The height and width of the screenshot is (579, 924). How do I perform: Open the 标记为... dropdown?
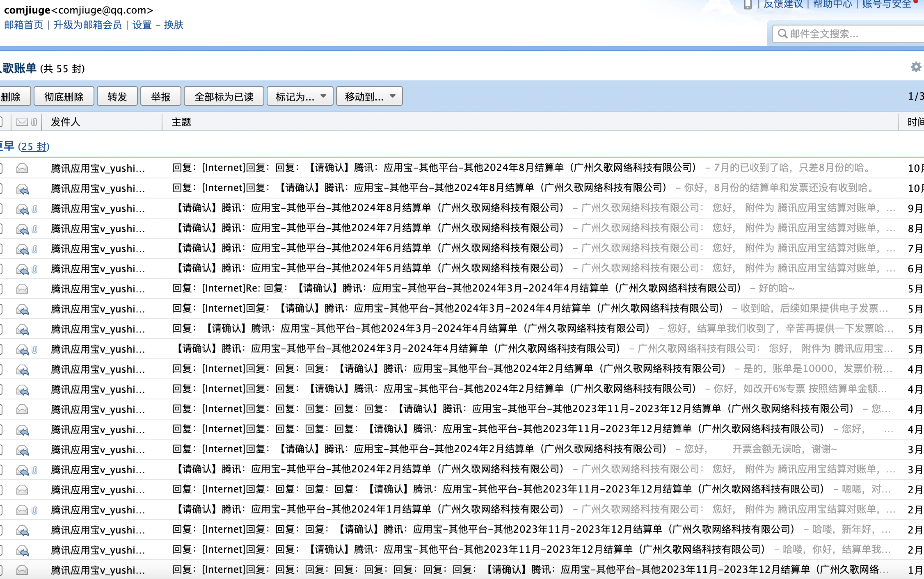(x=300, y=96)
